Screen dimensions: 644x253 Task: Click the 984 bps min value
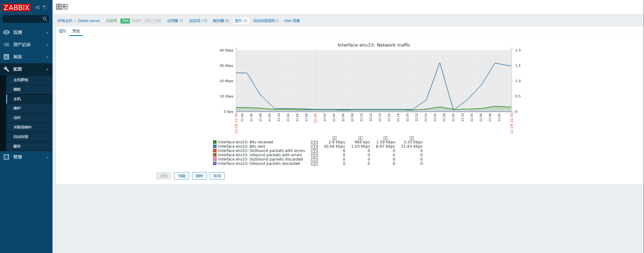[x=362, y=142]
